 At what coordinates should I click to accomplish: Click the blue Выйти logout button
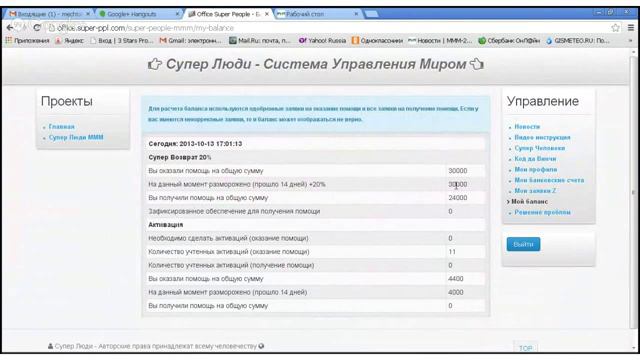click(x=523, y=244)
